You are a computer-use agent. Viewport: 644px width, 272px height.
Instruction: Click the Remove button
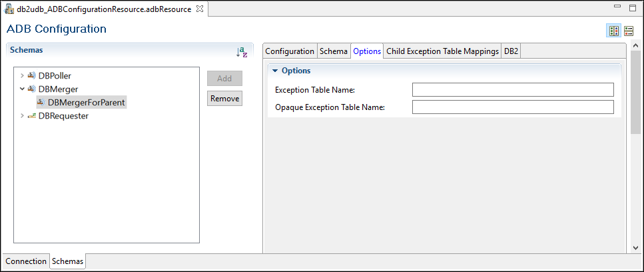[224, 99]
